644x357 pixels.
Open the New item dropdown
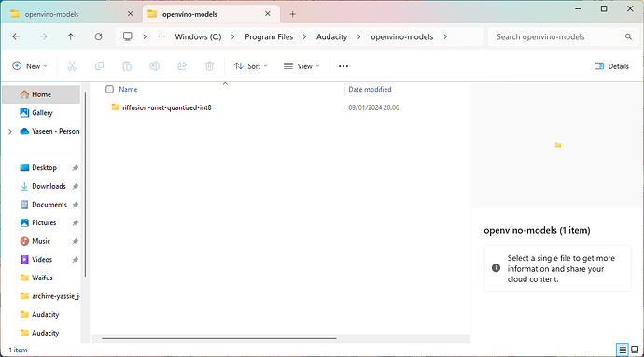[30, 66]
